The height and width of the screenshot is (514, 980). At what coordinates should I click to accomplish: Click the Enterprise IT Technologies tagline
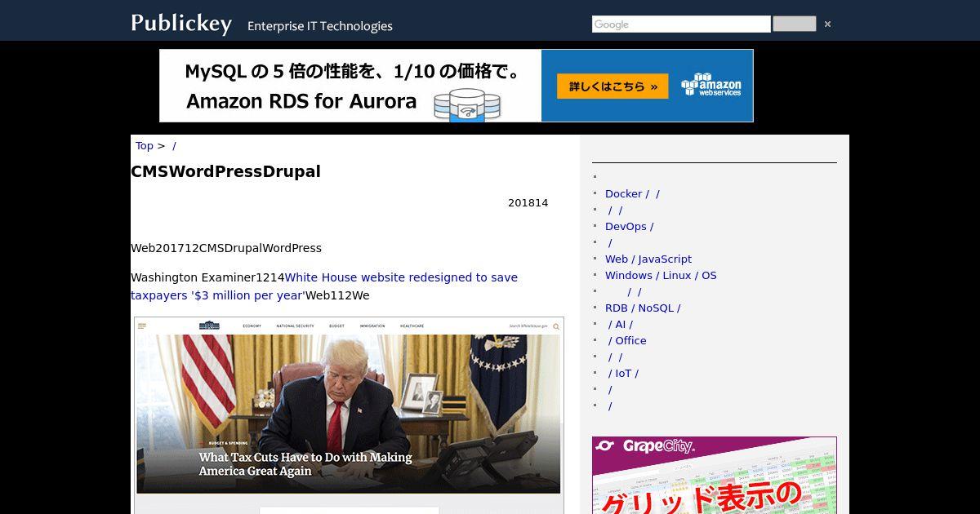(320, 26)
